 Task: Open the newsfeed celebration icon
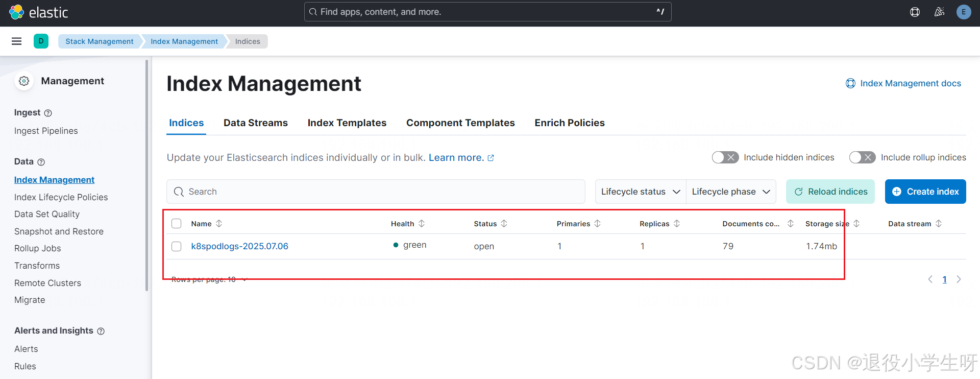(x=939, y=12)
